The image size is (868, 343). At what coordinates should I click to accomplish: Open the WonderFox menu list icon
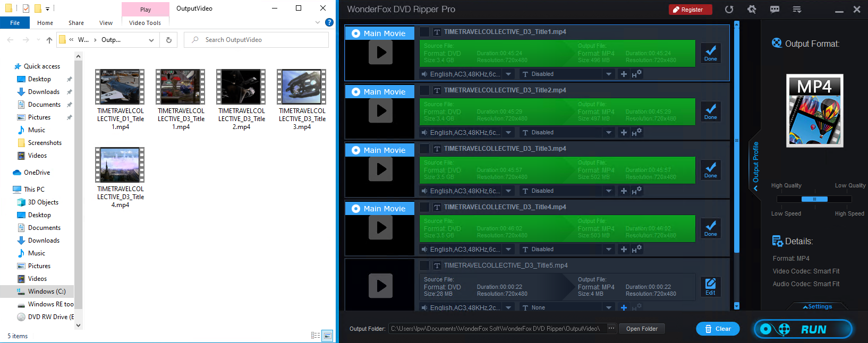pos(797,10)
